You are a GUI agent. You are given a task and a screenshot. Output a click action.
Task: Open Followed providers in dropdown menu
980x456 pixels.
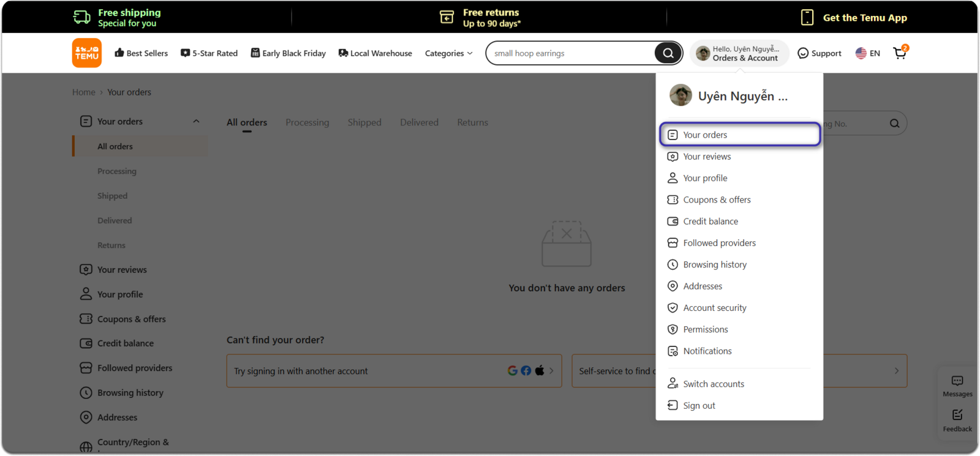(x=740, y=243)
